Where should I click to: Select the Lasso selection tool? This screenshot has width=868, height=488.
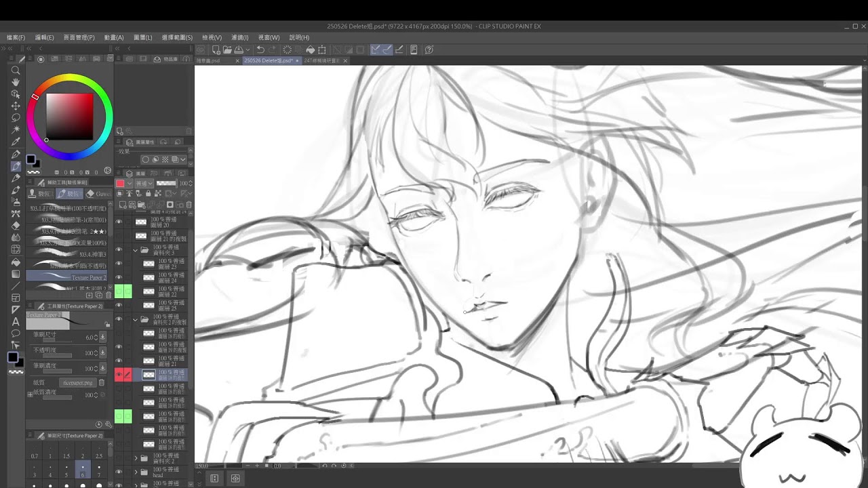pyautogui.click(x=16, y=118)
